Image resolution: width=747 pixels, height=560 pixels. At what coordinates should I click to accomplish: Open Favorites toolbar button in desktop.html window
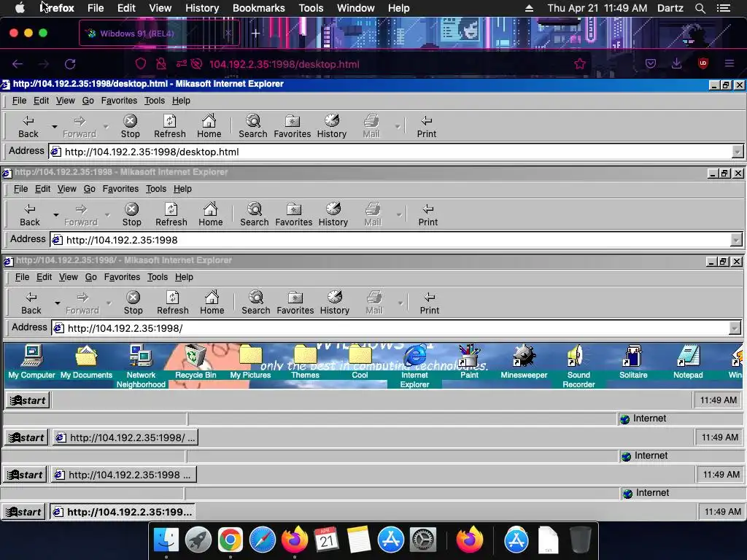pos(292,127)
